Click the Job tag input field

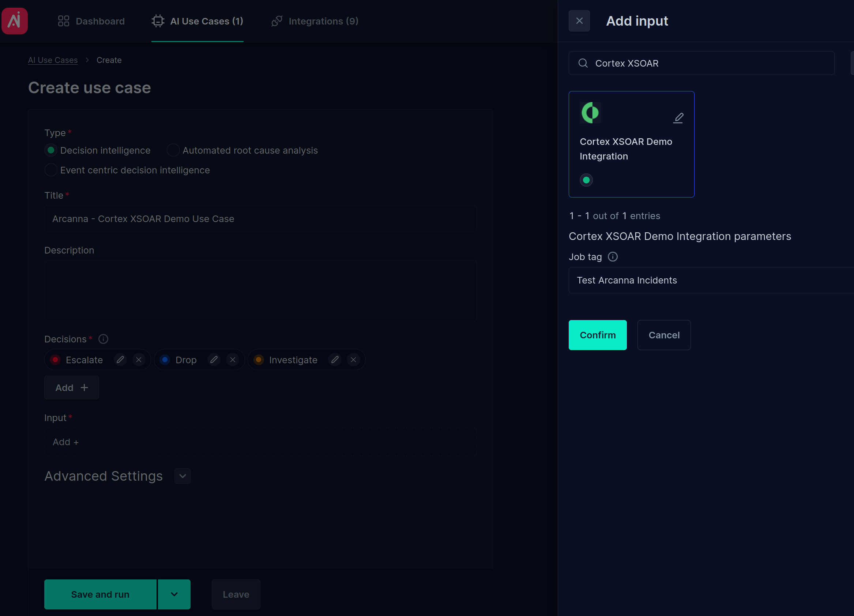coord(711,280)
